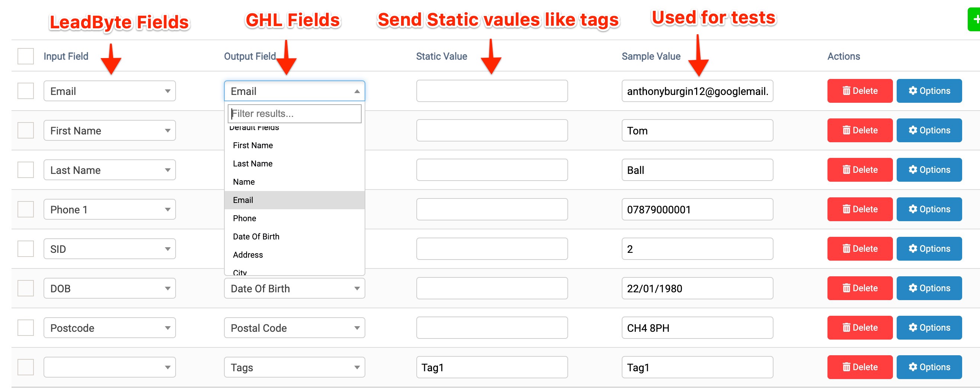Click the gear icon in the DOB row
The image size is (980, 388).
[913, 288]
